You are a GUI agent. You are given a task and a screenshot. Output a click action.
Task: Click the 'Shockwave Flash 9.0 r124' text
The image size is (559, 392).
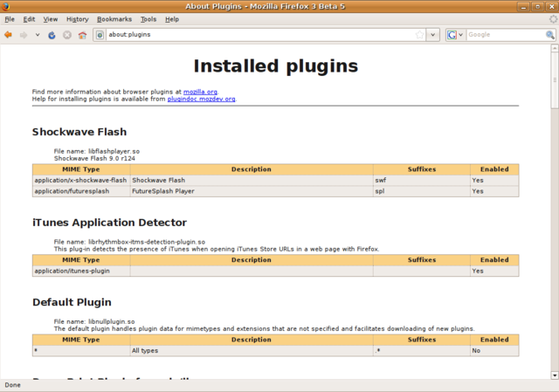pyautogui.click(x=94, y=158)
